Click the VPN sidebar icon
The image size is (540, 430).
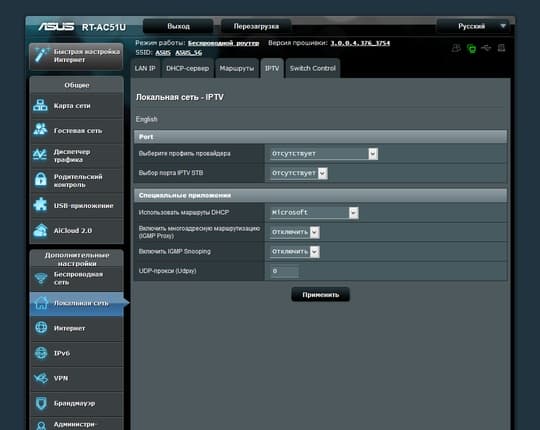tap(41, 378)
